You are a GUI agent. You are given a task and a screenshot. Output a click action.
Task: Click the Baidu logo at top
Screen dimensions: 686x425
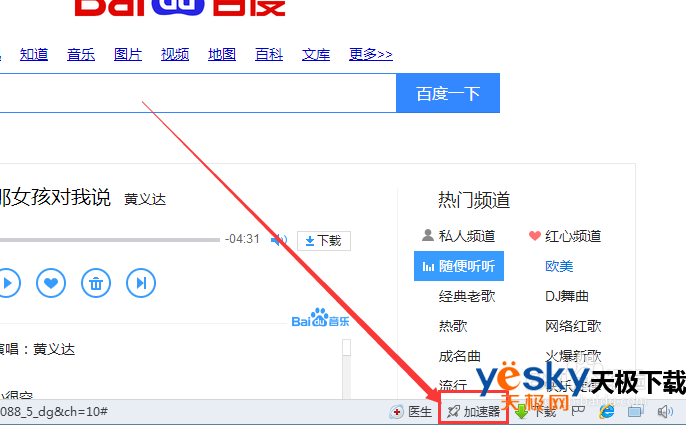[180, 8]
